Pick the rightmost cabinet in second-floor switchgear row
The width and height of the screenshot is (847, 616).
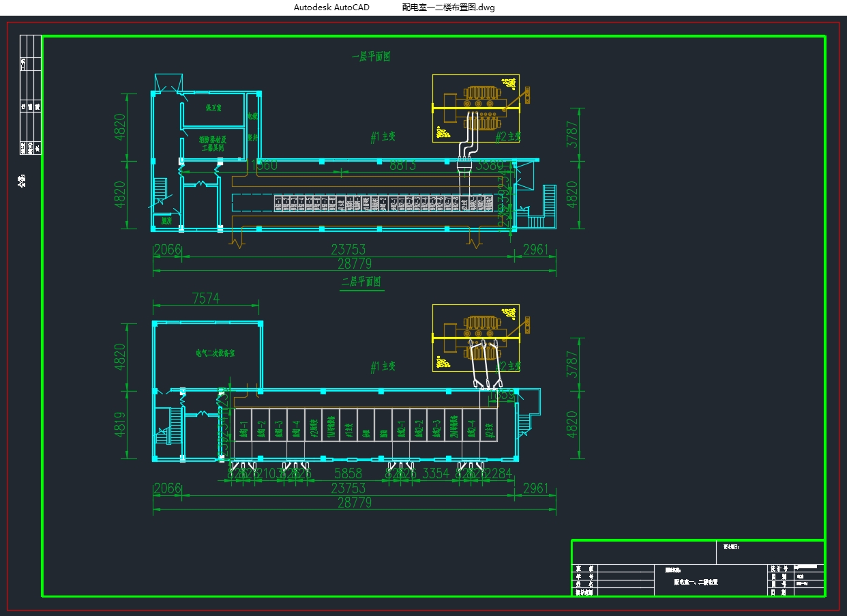coord(489,429)
